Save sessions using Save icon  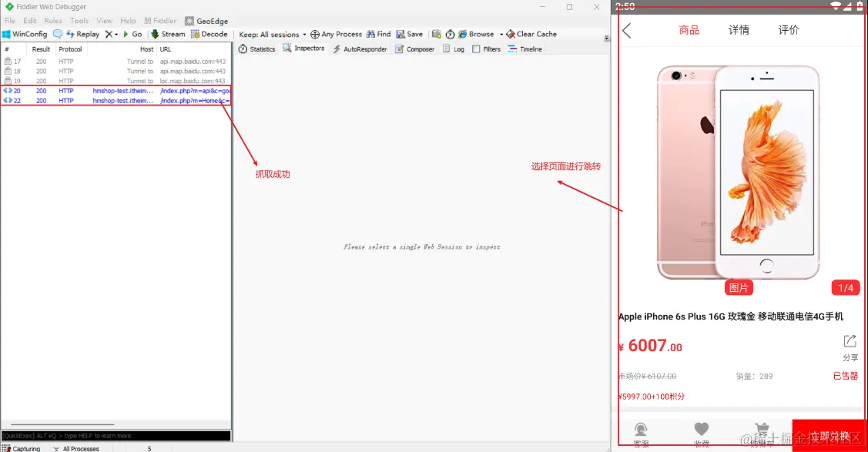[x=409, y=34]
